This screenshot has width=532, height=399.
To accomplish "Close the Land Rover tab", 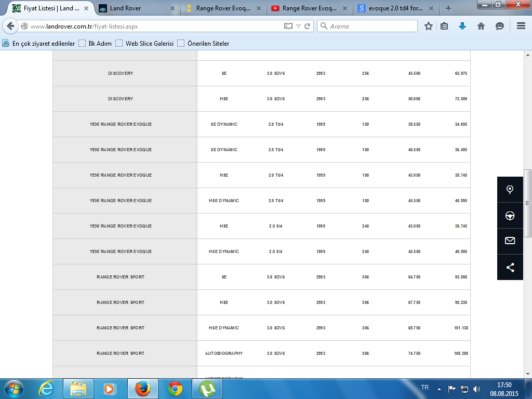I will 172,8.
